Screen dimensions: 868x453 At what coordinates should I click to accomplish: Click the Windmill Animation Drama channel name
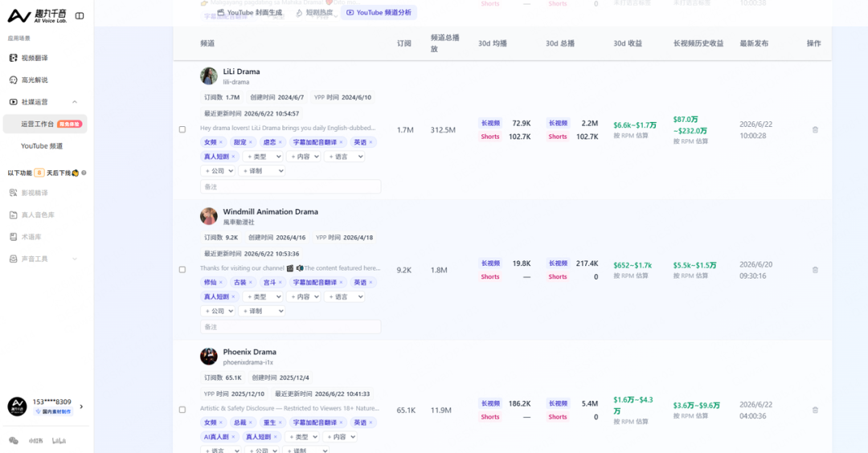coord(271,212)
